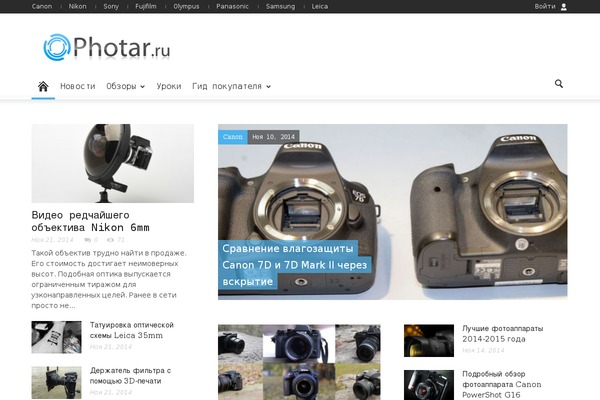
Task: Open the Leica tattoo article thumbnail
Action: [56, 337]
